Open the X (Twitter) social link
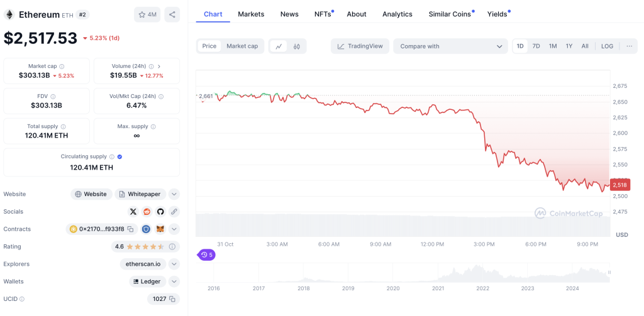Screen dimensions: 644x316 pos(133,212)
